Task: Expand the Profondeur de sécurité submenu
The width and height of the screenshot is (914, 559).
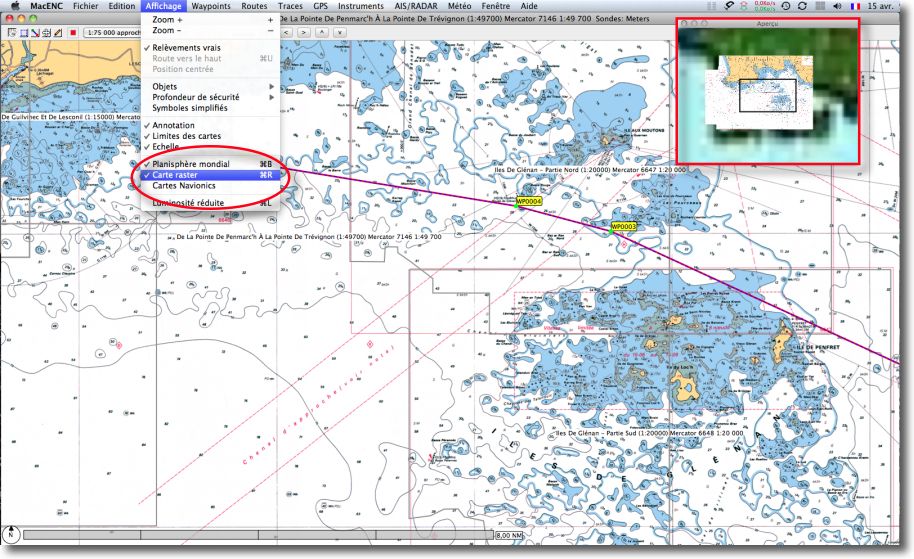Action: click(210, 97)
